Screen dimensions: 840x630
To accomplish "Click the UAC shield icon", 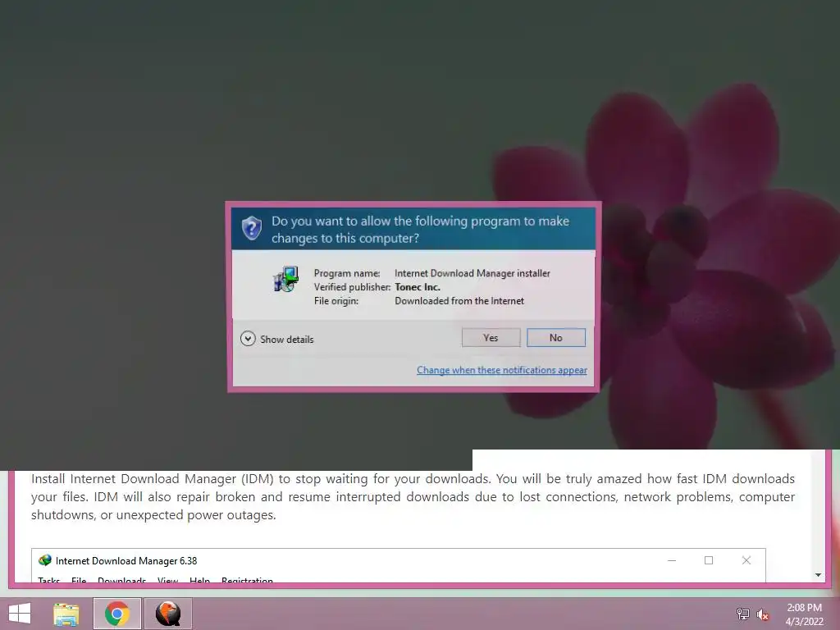I will 251,229.
